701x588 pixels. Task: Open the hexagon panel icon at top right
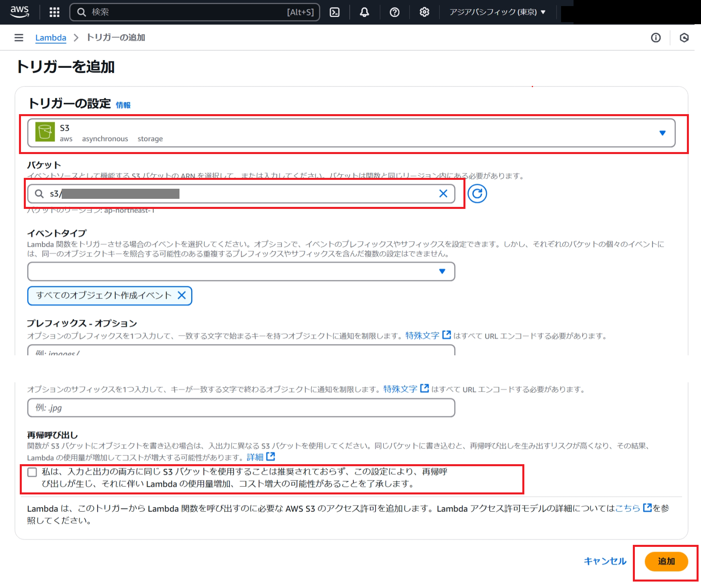tap(684, 38)
